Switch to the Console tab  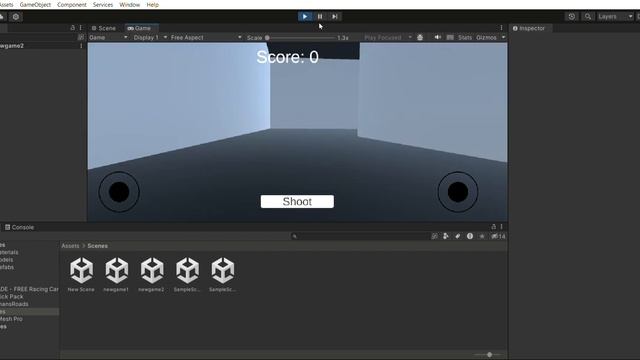20,227
